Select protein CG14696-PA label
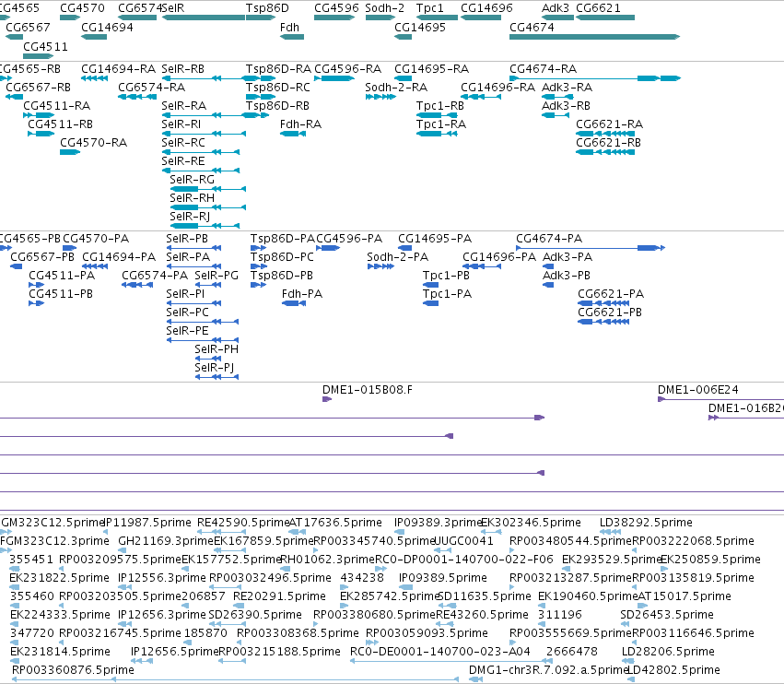The width and height of the screenshot is (784, 684). (499, 257)
